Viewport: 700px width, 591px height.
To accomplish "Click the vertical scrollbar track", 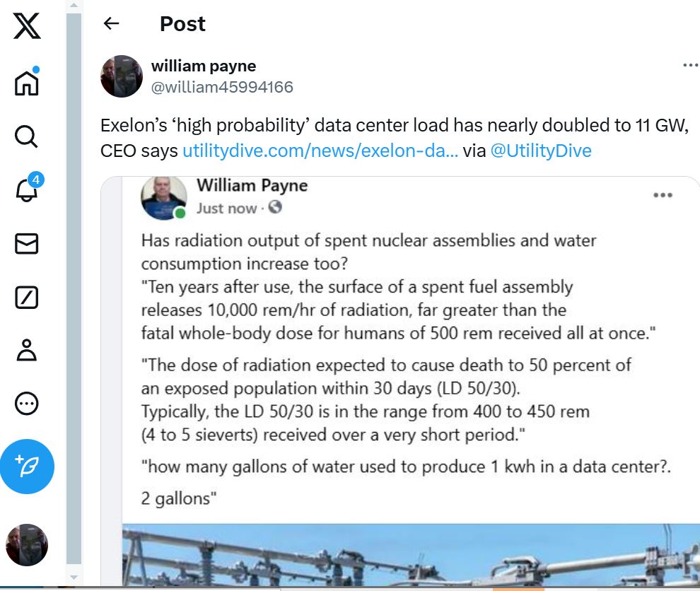I will pos(74,289).
